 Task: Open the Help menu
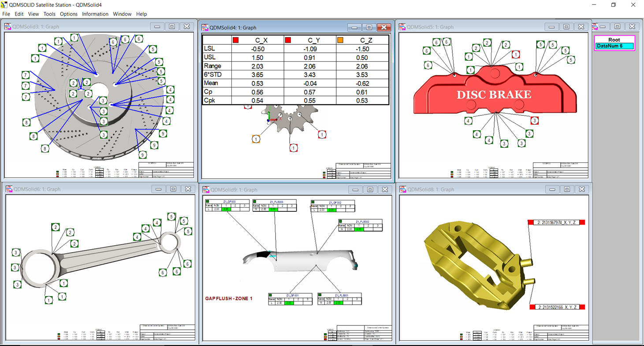141,14
